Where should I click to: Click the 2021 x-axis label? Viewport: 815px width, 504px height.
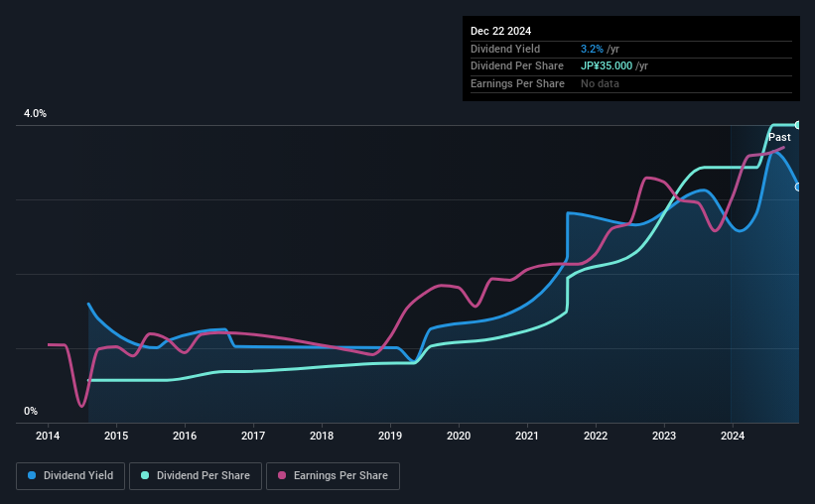point(527,436)
